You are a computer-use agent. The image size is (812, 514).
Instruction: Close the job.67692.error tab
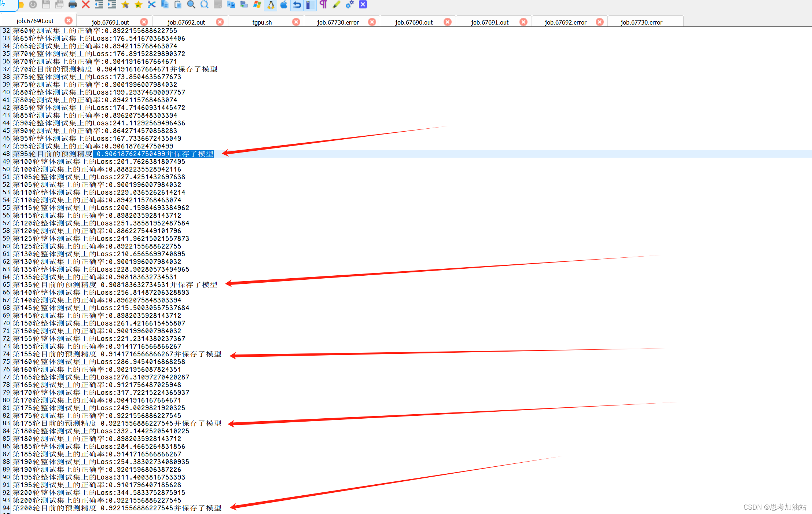599,22
